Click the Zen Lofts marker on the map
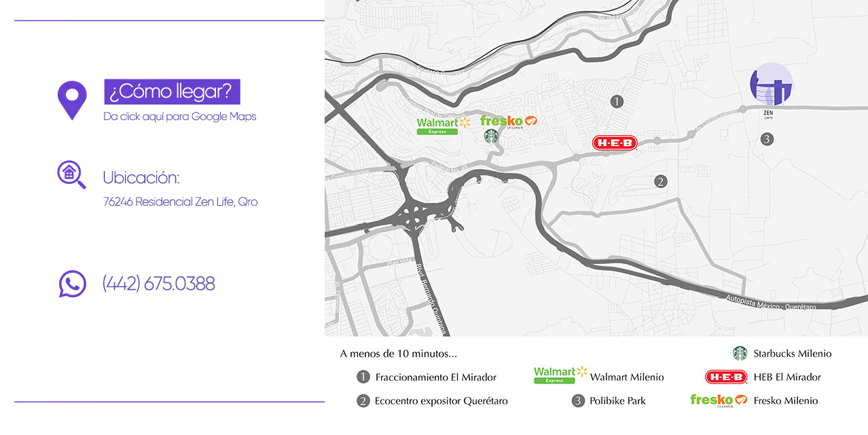The height and width of the screenshot is (435, 868). 772,86
